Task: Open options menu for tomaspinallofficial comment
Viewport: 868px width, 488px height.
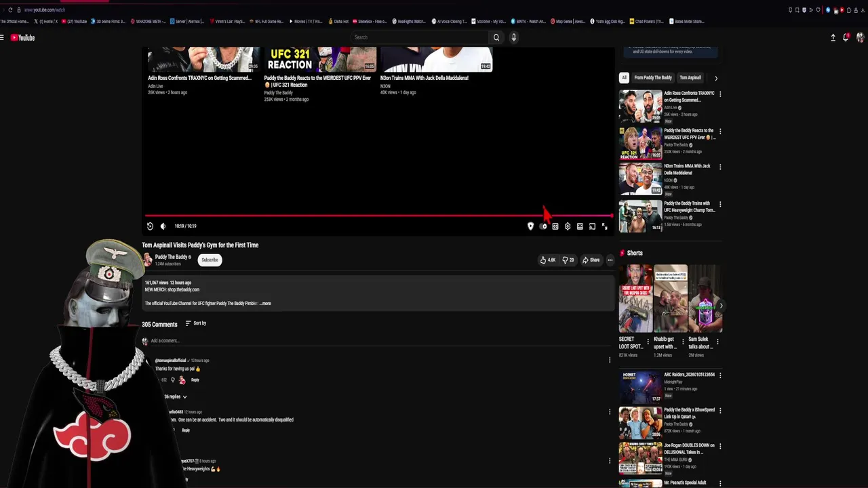Action: tap(610, 361)
